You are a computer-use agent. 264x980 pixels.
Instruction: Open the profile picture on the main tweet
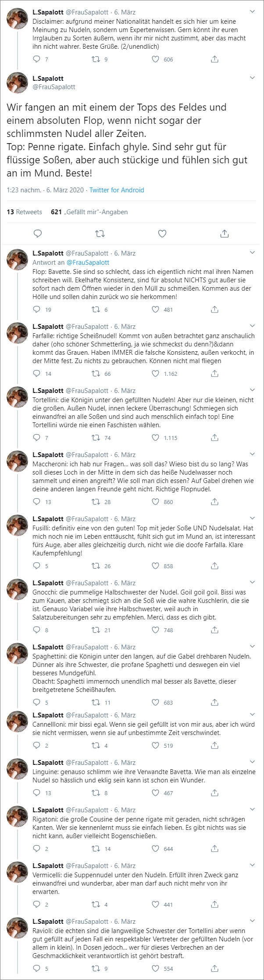(x=17, y=83)
